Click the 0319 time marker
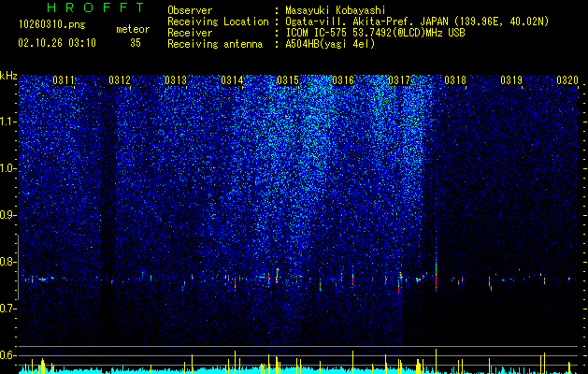588x374 pixels. (511, 80)
